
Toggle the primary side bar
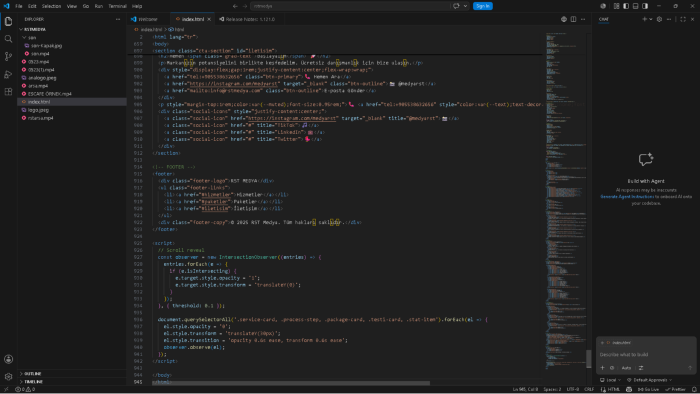(x=626, y=6)
